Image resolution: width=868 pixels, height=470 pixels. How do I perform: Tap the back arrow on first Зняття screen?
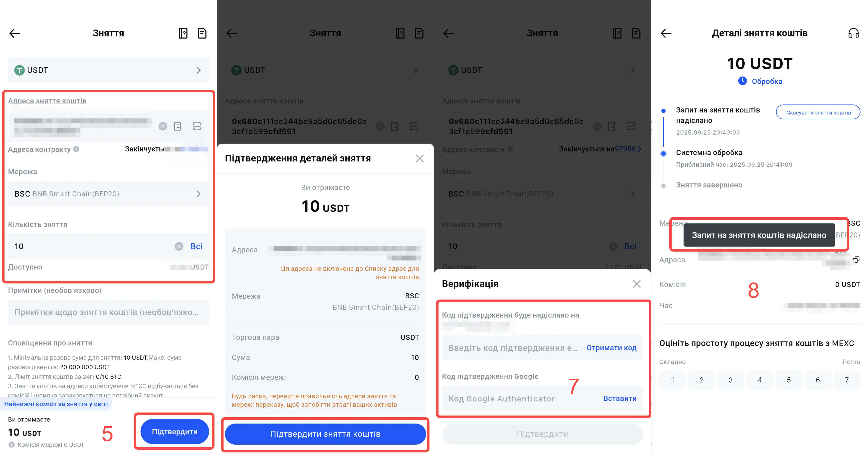15,33
